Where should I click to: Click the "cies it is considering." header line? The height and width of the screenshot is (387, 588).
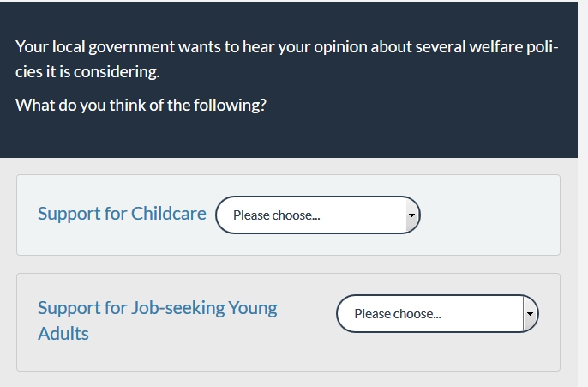coord(87,72)
